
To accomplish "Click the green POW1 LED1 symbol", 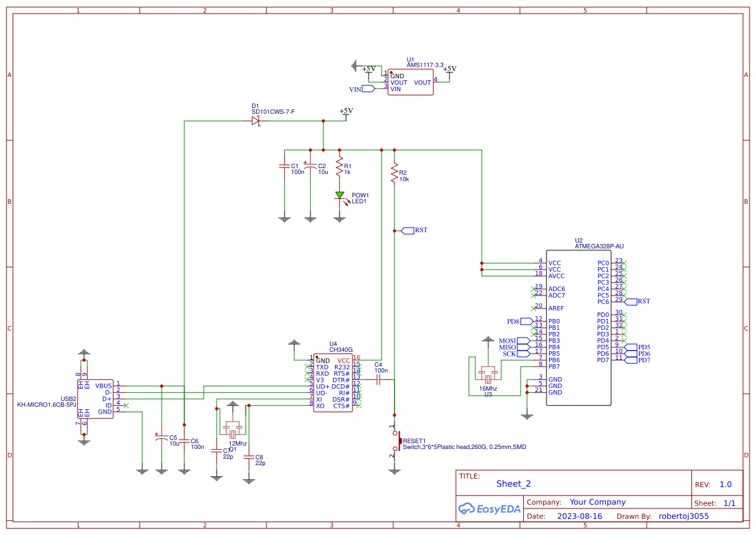I will click(x=341, y=194).
